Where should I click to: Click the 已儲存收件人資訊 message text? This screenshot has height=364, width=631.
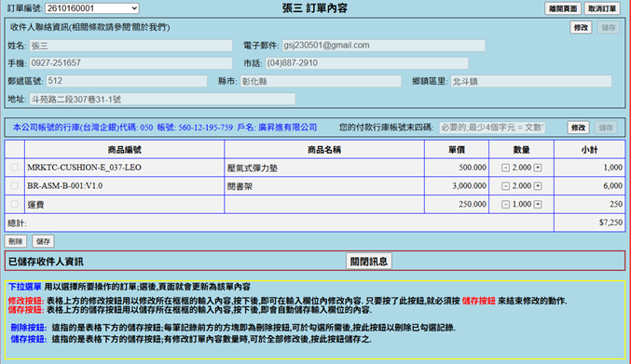[x=46, y=262]
